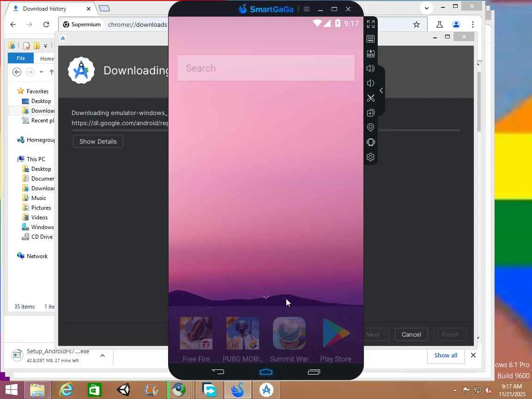This screenshot has width=532, height=399.
Task: Click Show all downloads
Action: [x=446, y=355]
